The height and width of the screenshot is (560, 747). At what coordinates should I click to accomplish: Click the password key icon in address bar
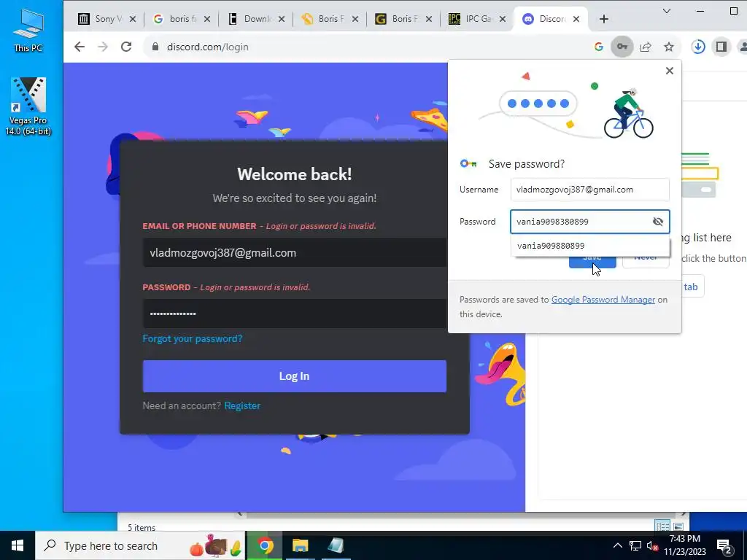[622, 47]
